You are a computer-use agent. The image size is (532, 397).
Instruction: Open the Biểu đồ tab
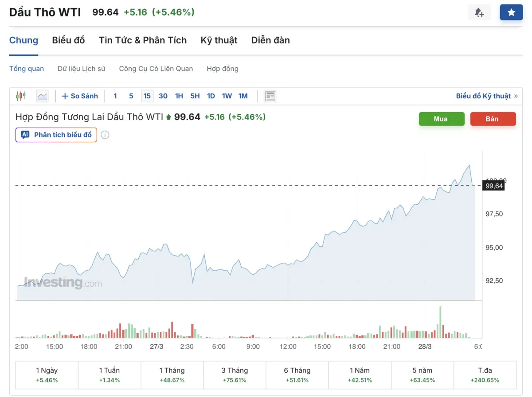pos(68,40)
